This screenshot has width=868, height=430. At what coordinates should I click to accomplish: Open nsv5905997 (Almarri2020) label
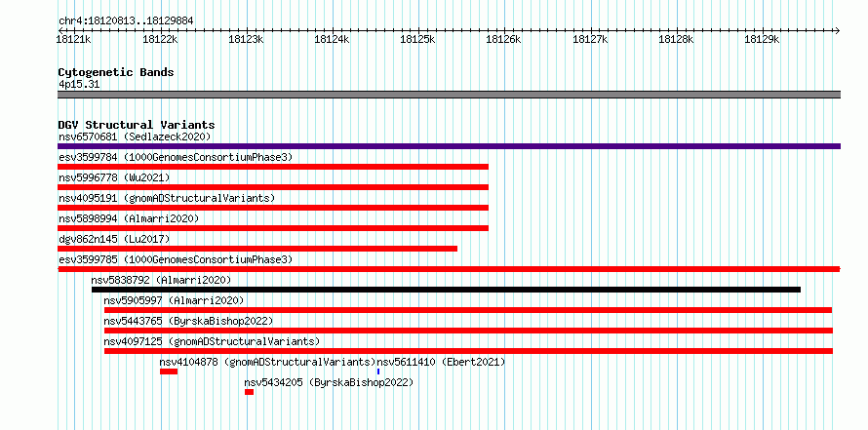click(174, 300)
